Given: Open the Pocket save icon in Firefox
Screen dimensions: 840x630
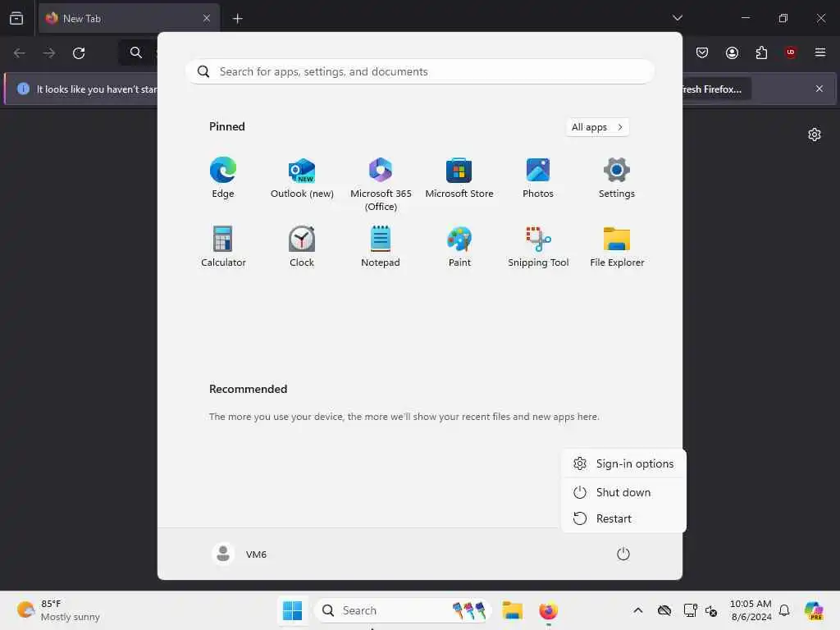Looking at the screenshot, I should tap(702, 52).
